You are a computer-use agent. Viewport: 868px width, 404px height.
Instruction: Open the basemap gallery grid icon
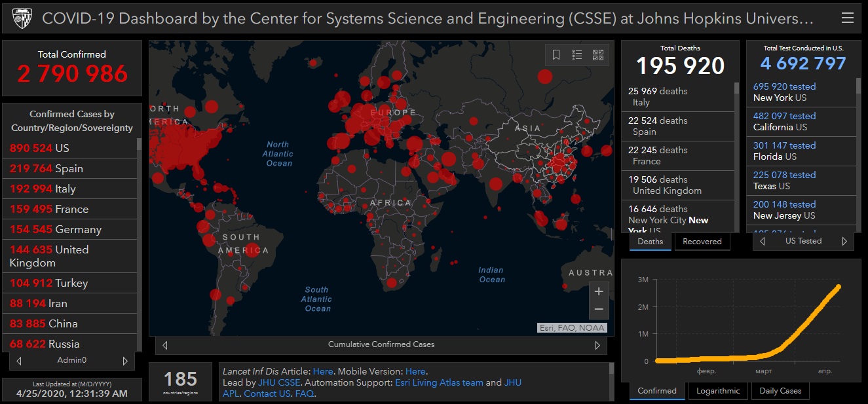(x=598, y=55)
